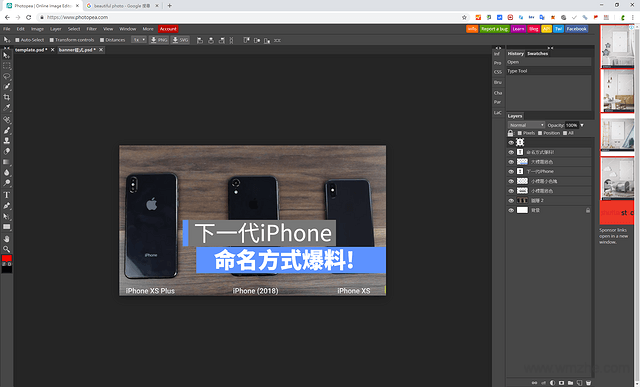Open a new browser tab
This screenshot has width=640, height=387.
[169, 6]
